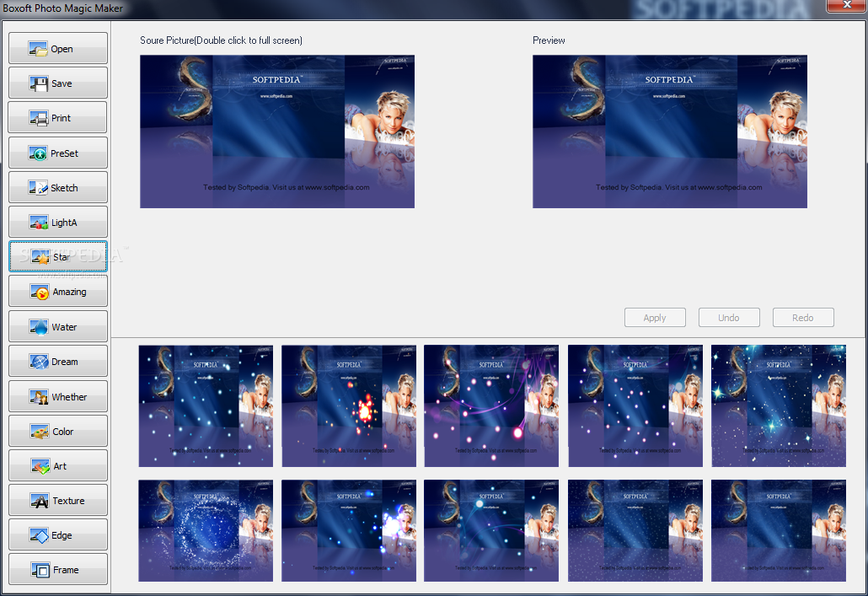The width and height of the screenshot is (868, 596).
Task: Click the Redo button
Action: click(x=802, y=317)
